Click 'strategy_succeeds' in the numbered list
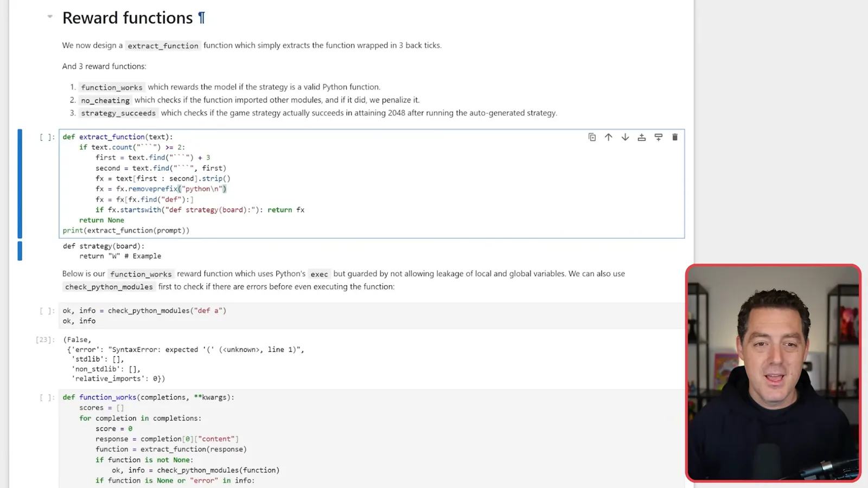This screenshot has width=868, height=488. [118, 113]
